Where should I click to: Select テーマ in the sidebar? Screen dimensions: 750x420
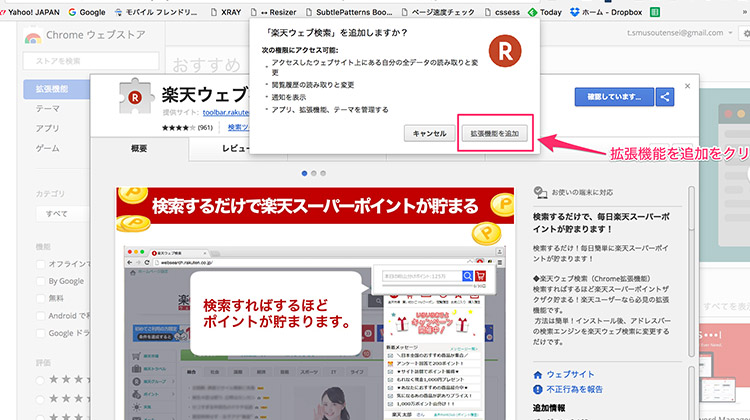[x=48, y=109]
